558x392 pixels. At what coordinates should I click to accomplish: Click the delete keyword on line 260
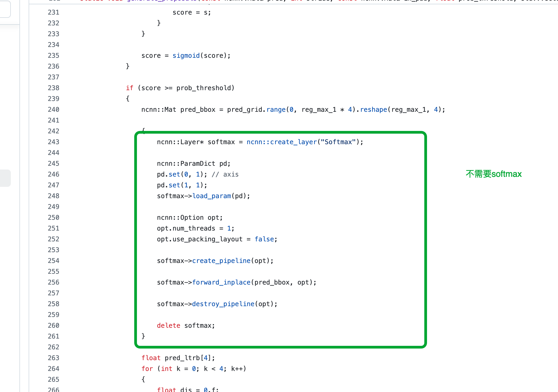point(169,326)
